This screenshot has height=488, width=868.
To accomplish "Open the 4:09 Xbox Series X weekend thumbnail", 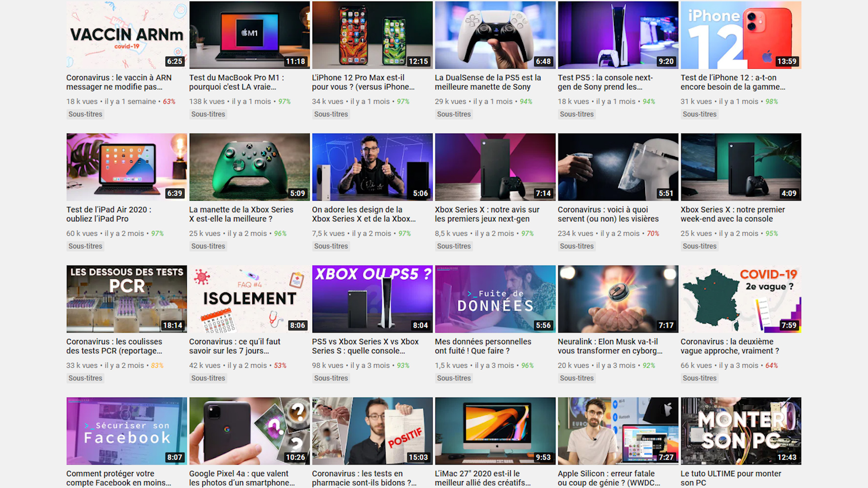I will pos(741,167).
